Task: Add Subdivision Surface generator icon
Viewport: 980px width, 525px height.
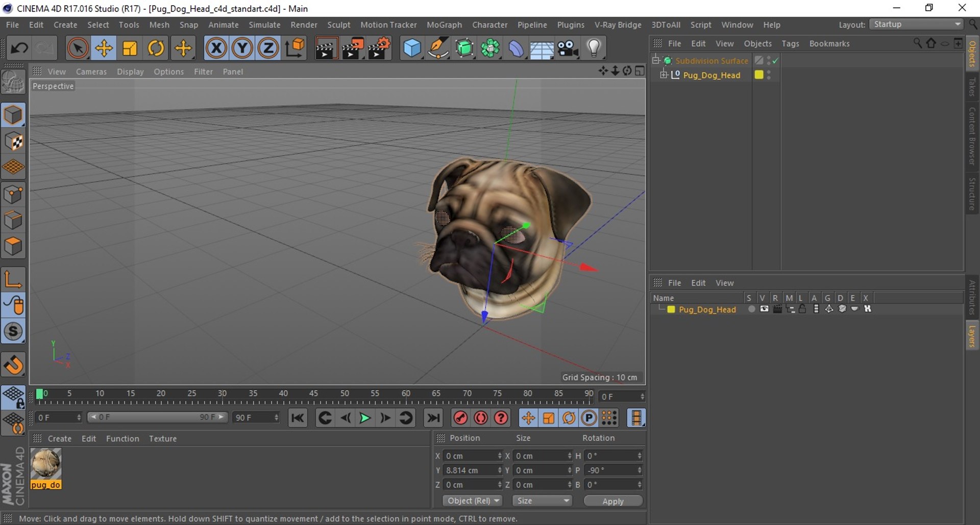Action: point(464,49)
